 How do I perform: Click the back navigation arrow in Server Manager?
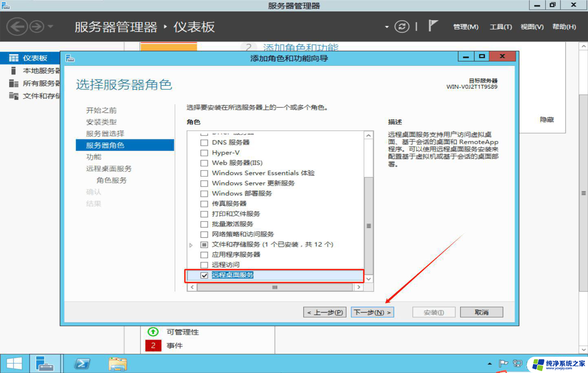(x=17, y=27)
